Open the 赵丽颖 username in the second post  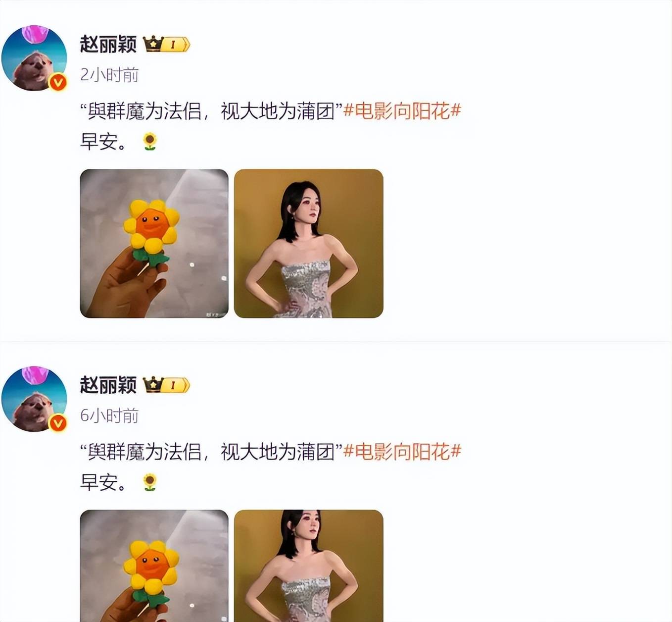(x=108, y=385)
